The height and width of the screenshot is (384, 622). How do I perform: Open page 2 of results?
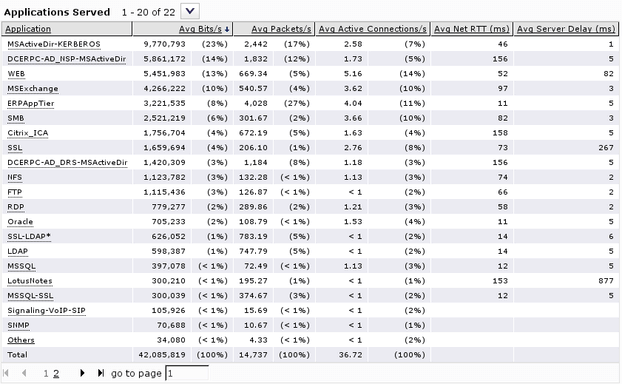pyautogui.click(x=56, y=373)
